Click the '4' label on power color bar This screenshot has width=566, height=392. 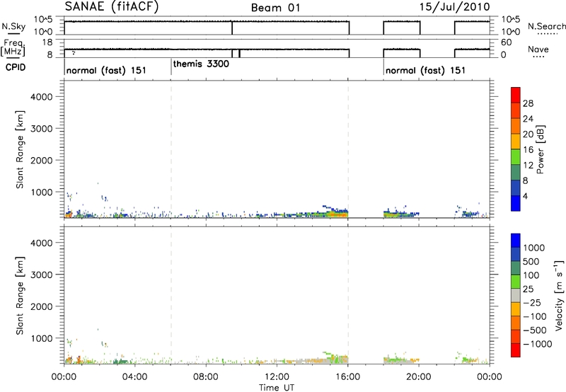pos(525,196)
